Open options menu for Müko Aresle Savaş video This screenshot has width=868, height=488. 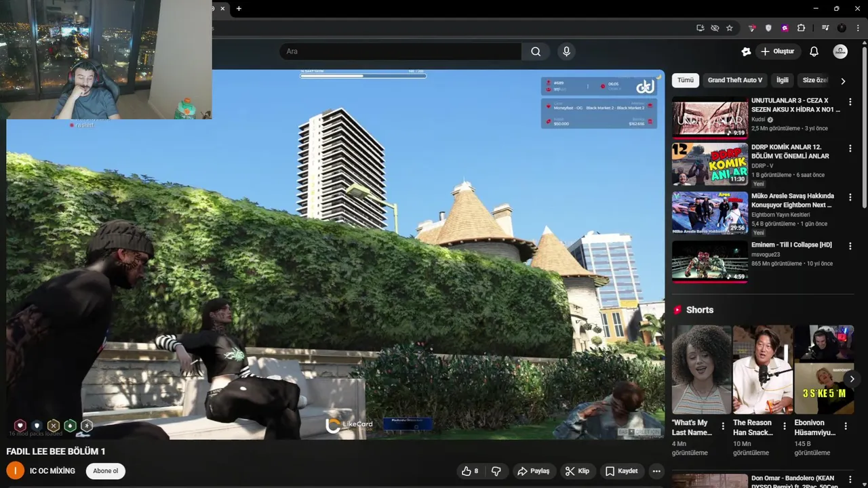850,197
